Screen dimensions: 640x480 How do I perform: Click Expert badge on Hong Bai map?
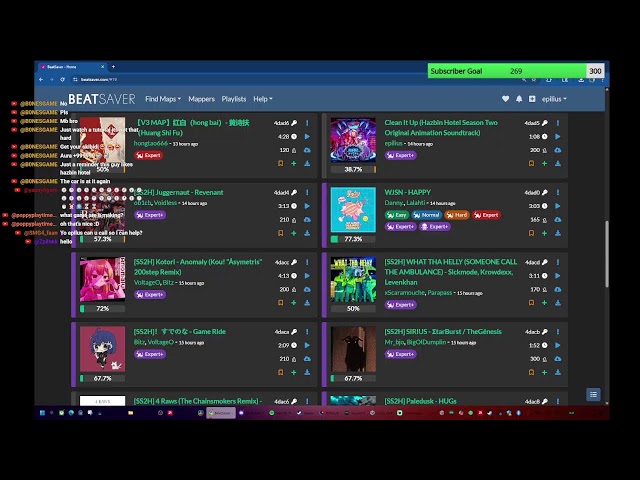[x=149, y=155]
